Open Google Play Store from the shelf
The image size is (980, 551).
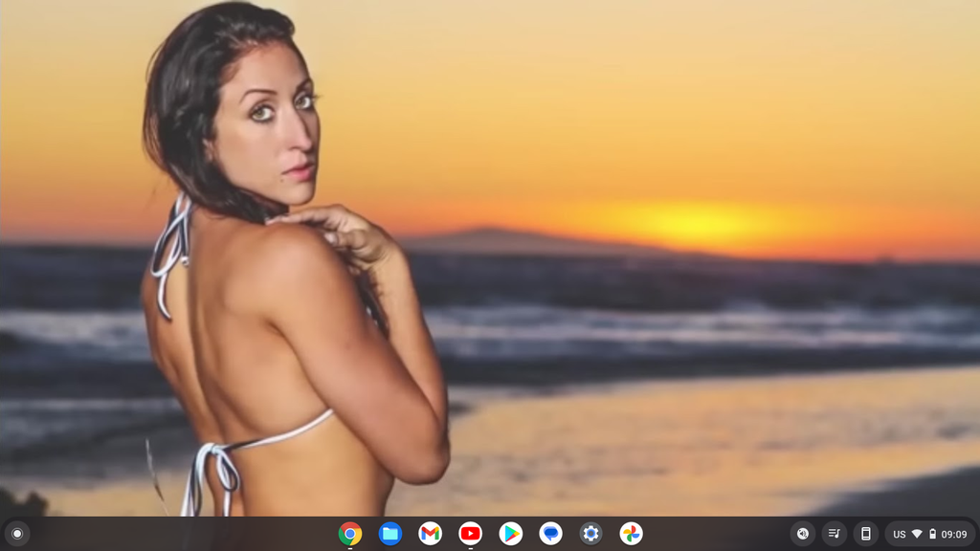(x=511, y=534)
